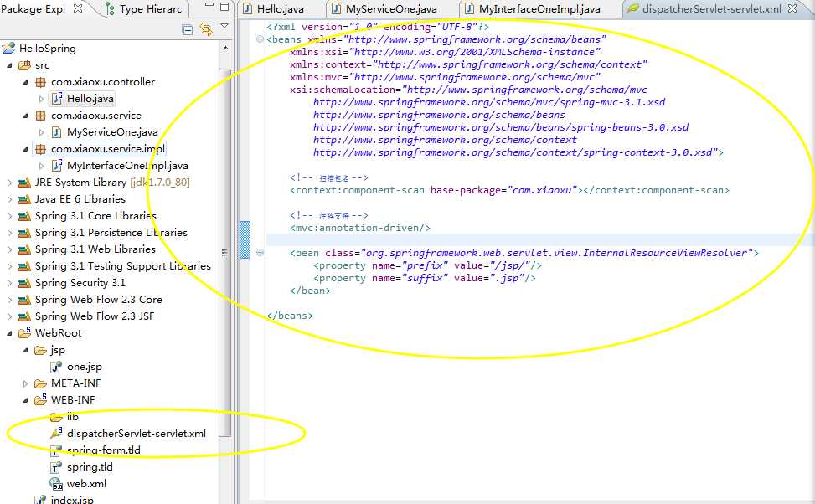This screenshot has height=504, width=815.
Task: Select Spring 3.1 Testing Support Libraries
Action: tap(122, 266)
